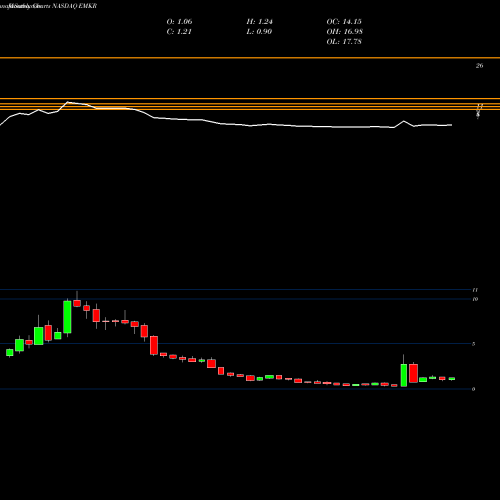Click the large red candle right of the late spike

coord(414,373)
